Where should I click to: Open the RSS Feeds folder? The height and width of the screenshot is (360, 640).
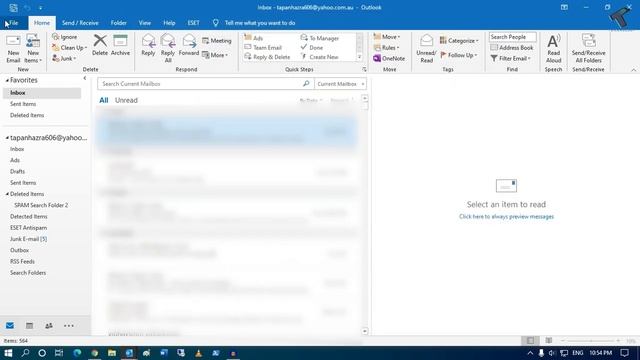22,261
